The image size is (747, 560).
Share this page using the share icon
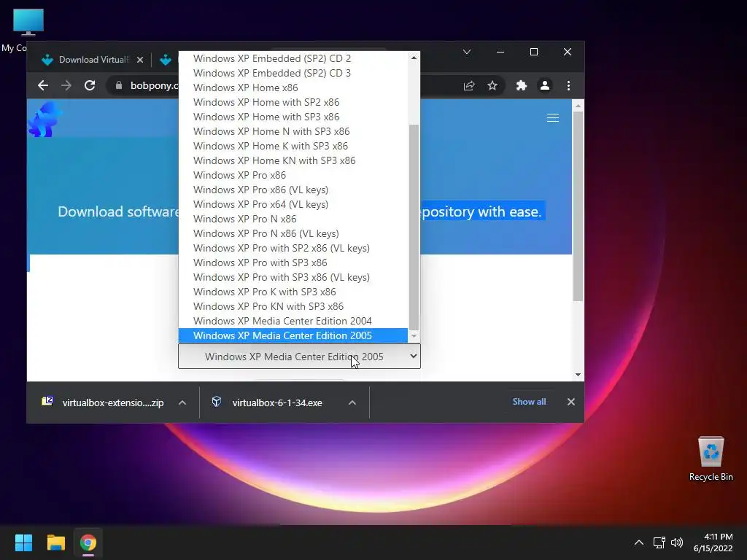(469, 86)
